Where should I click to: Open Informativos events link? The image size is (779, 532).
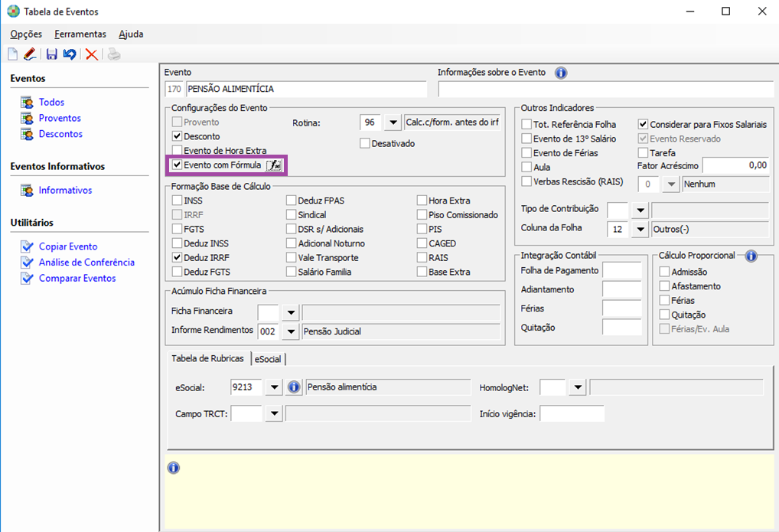[x=66, y=190]
